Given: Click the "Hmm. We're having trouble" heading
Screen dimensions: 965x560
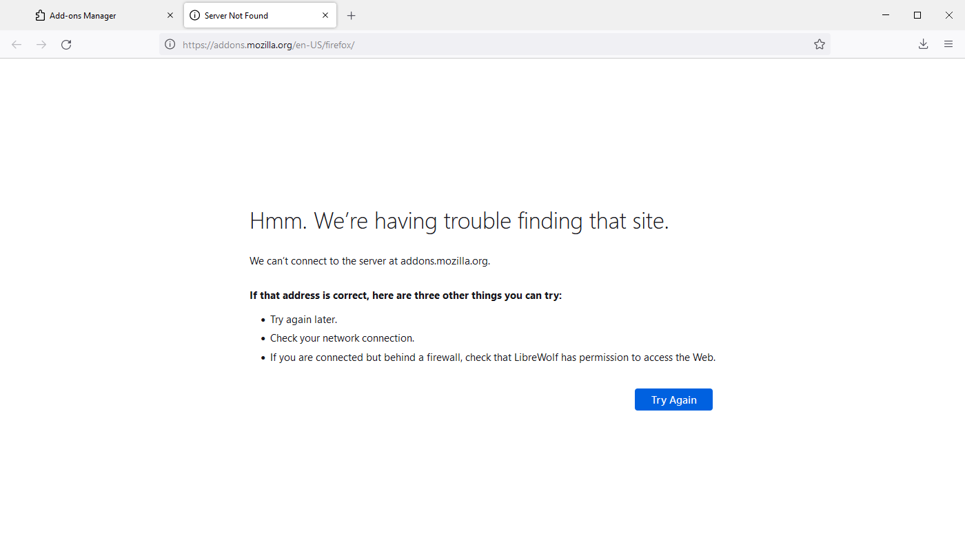Looking at the screenshot, I should coord(459,221).
